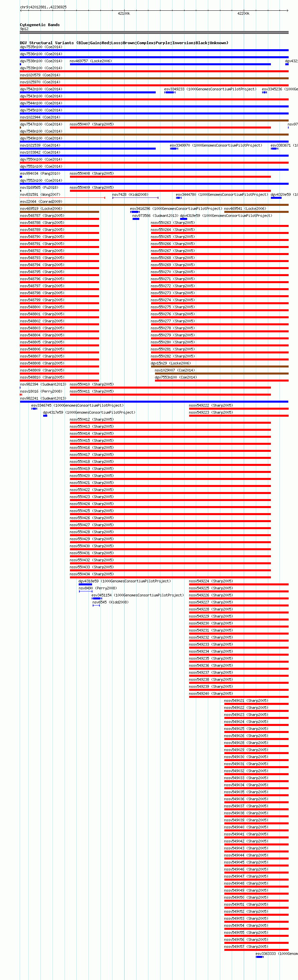
Task: Select nsv973586 (Sudmant2013) label
Action: 155,216
